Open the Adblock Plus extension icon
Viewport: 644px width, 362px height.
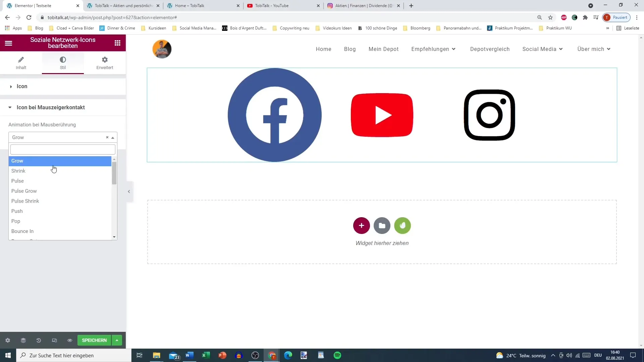pyautogui.click(x=564, y=17)
